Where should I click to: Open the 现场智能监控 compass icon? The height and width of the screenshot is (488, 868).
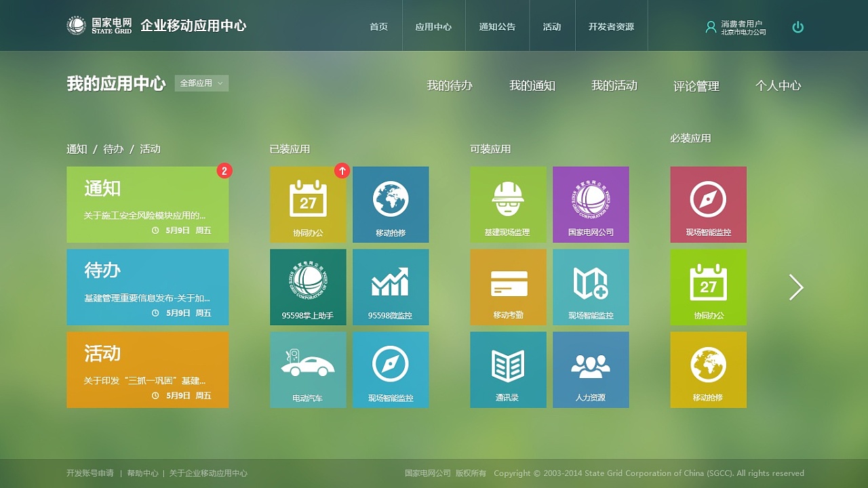tap(391, 369)
